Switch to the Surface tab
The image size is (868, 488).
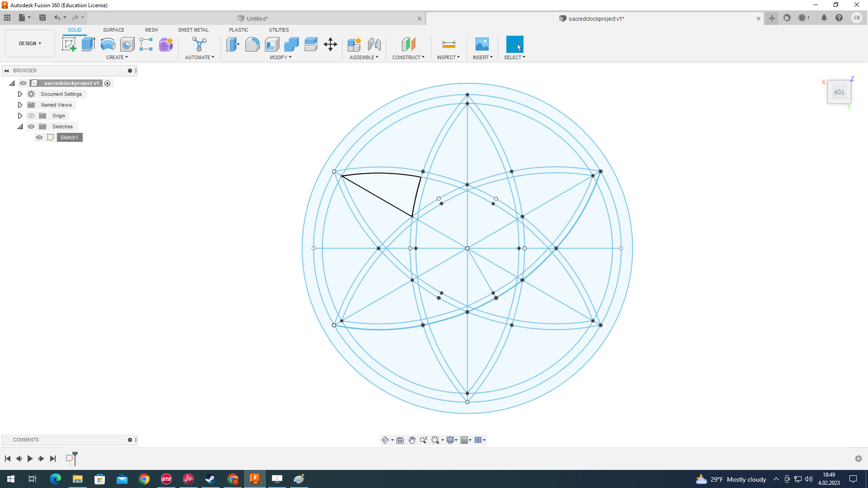(x=113, y=30)
